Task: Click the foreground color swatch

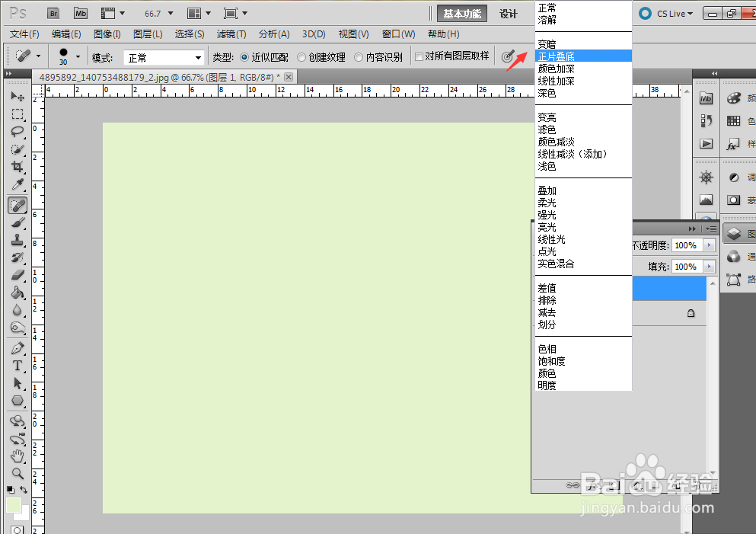Action: click(x=14, y=506)
